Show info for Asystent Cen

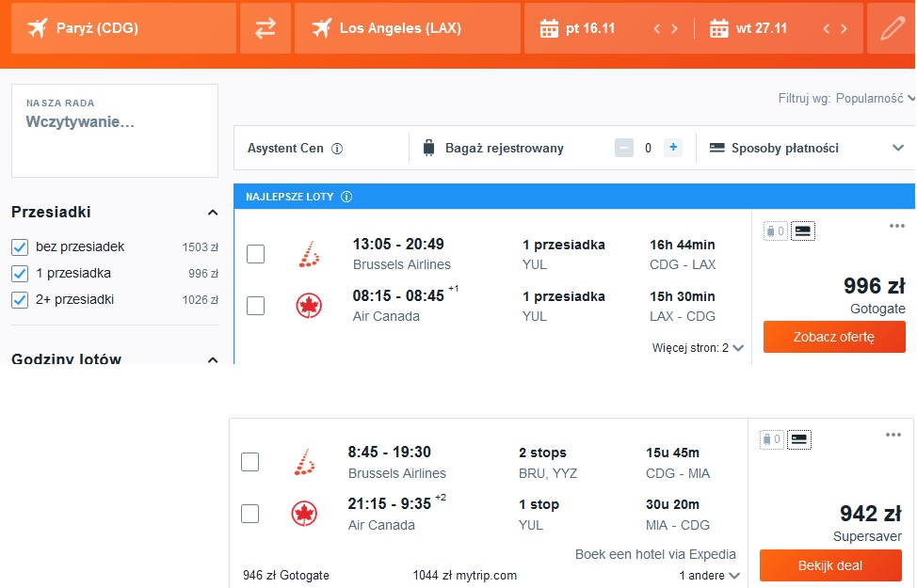coord(337,149)
